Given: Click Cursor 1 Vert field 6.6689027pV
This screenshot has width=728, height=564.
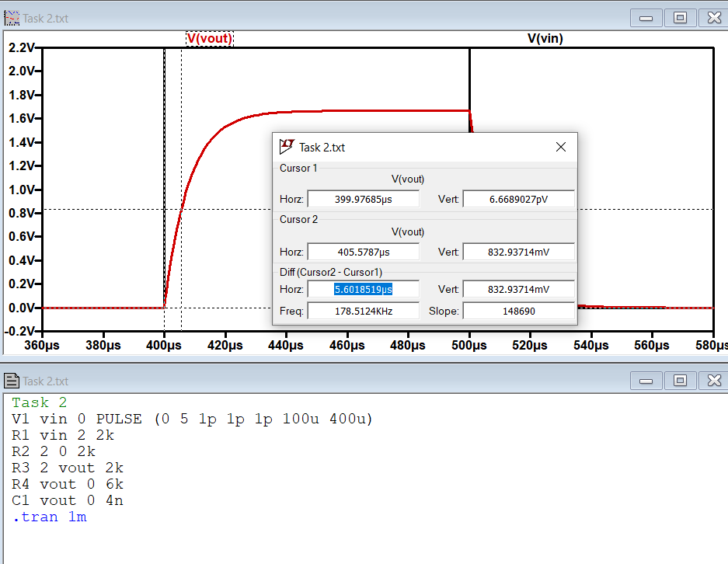Looking at the screenshot, I should [518, 199].
